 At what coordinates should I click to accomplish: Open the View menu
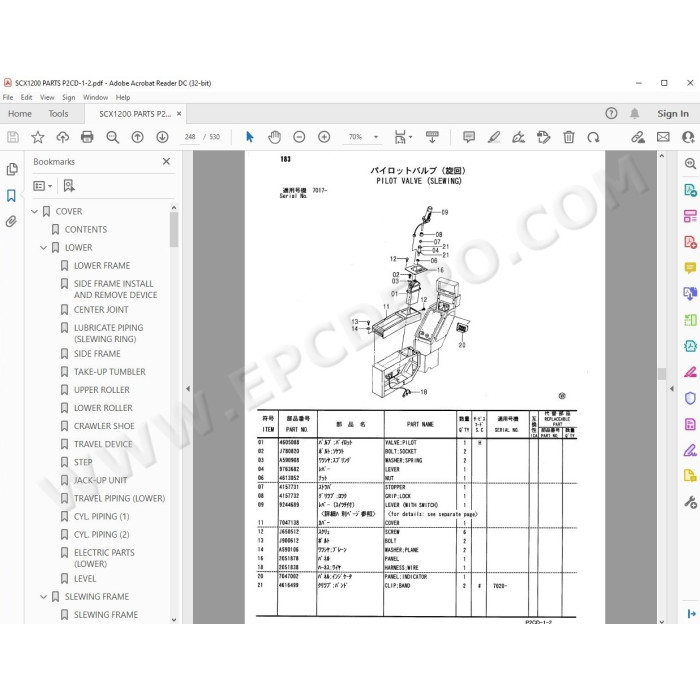(x=47, y=97)
